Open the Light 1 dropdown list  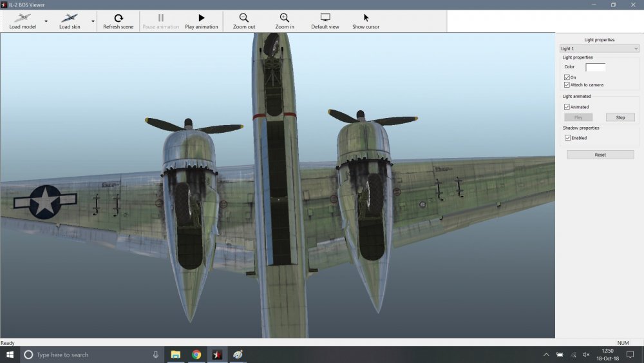click(x=599, y=48)
